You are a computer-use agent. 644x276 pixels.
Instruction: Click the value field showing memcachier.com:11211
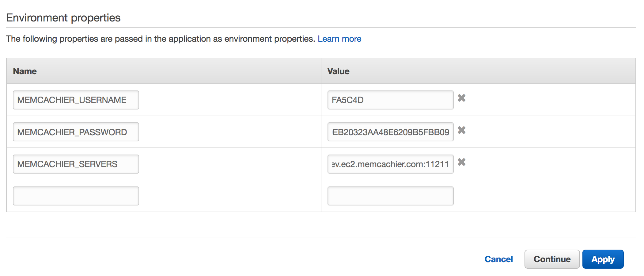(390, 164)
